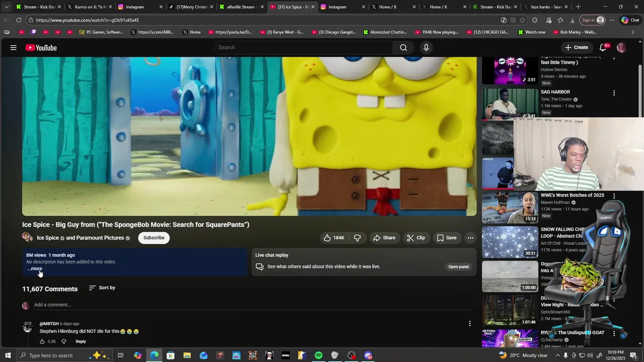This screenshot has width=644, height=362.
Task: Open Edge settings and more menu
Action: pyautogui.click(x=612, y=20)
